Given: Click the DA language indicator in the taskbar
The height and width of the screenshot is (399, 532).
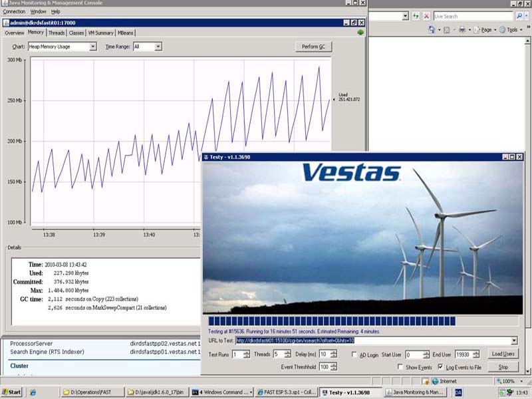Looking at the screenshot, I should click(x=458, y=392).
